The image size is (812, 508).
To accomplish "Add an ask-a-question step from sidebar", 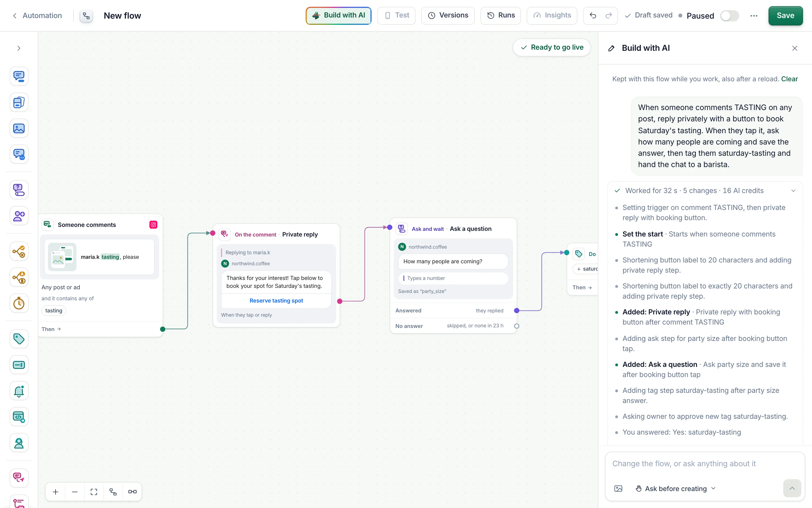I will [19, 190].
